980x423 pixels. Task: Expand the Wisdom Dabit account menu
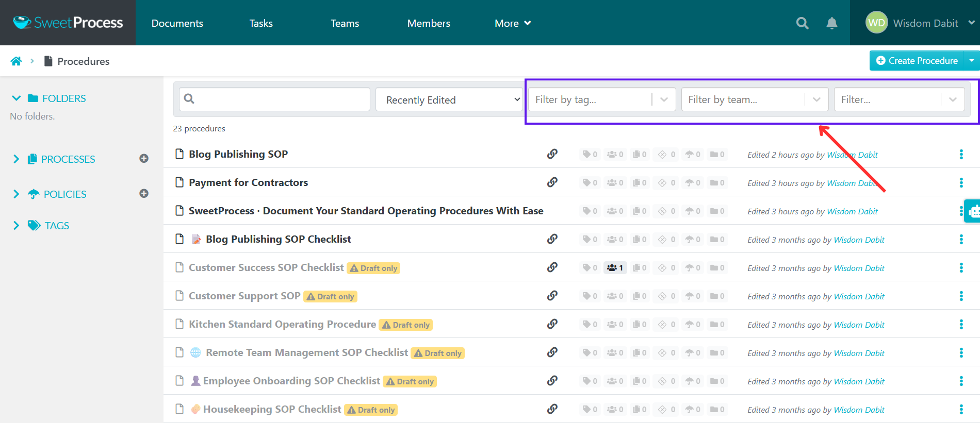point(971,23)
